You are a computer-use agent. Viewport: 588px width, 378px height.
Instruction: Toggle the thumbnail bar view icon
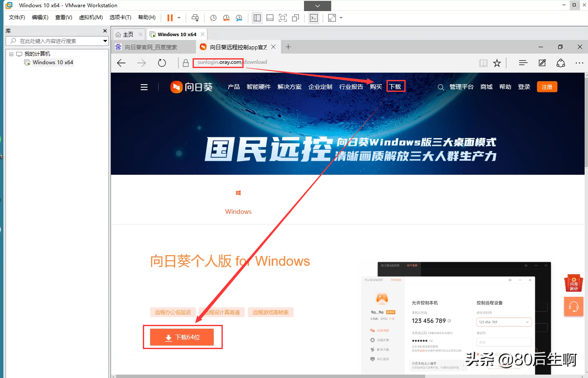coord(270,18)
